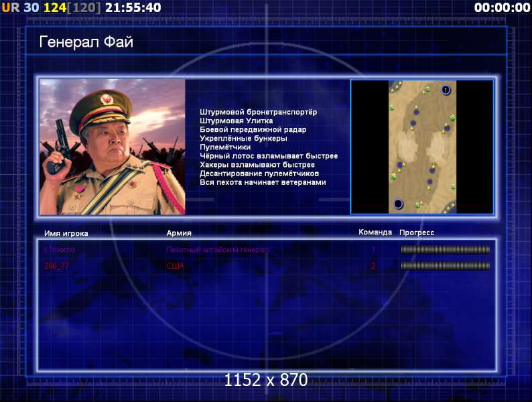Screen dimensions: 532x402
Task: Click player name "200_77"
Action: pyautogui.click(x=57, y=265)
